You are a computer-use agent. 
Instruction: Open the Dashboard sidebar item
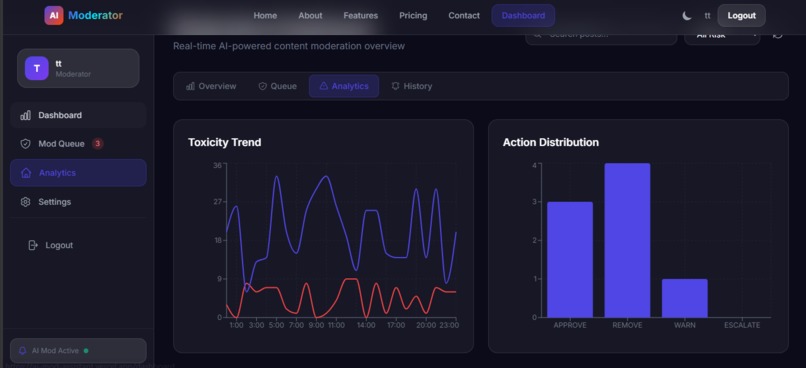[x=78, y=115]
